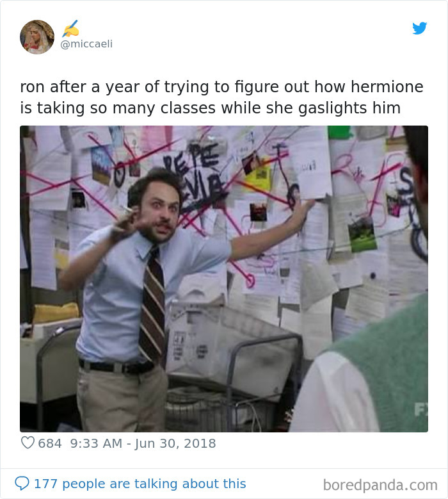Click the green landscape photo pinned to the wall
Image resolution: width=448 pixels, height=499 pixels.
362,234
